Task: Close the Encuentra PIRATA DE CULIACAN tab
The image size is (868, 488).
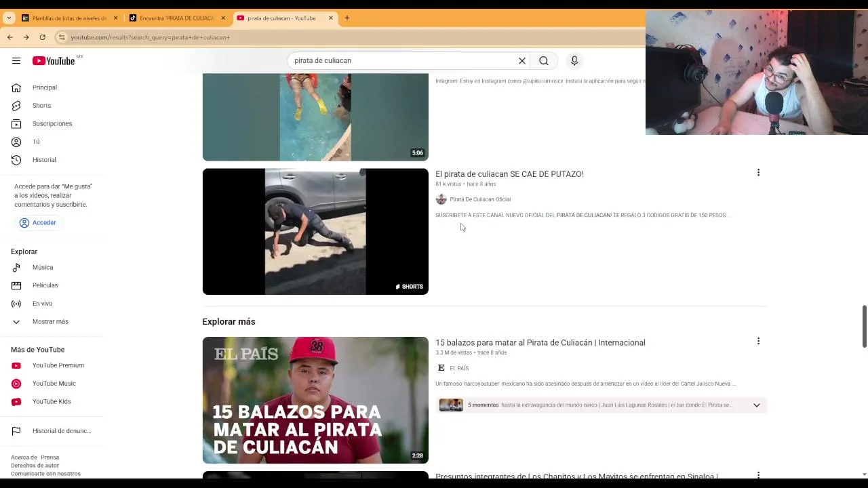Action: tap(223, 18)
